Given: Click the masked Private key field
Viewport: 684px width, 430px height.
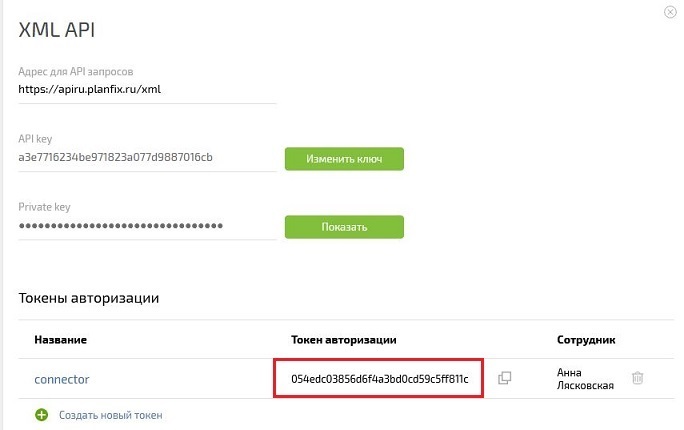Looking at the screenshot, I should point(147,226).
